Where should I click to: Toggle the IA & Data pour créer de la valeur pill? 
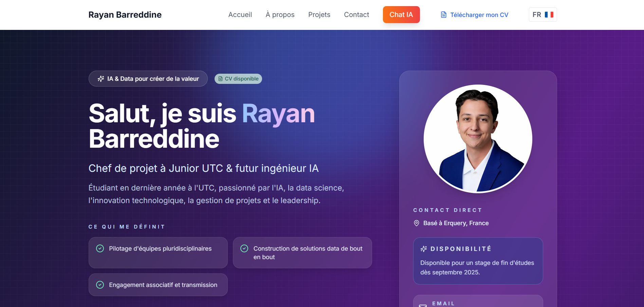[148, 79]
